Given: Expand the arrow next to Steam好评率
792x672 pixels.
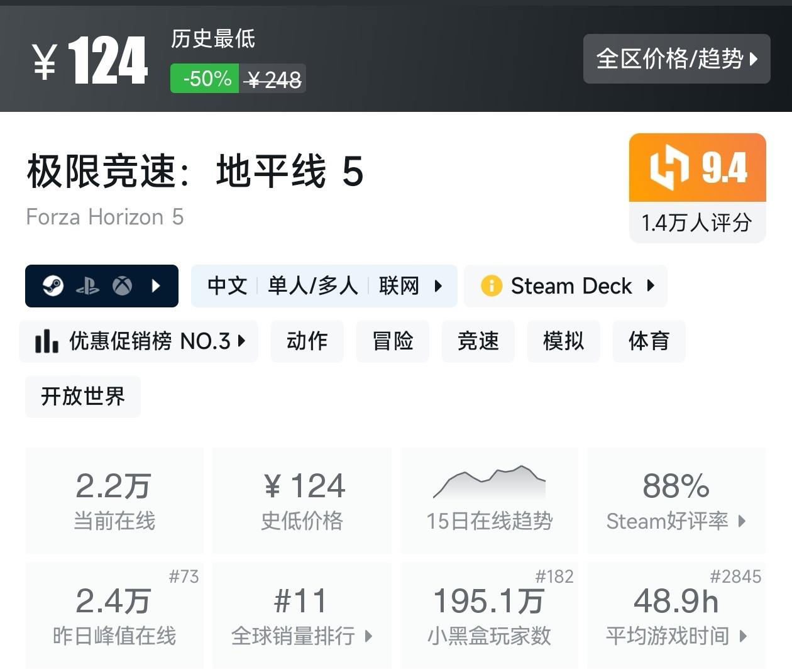Looking at the screenshot, I should (742, 521).
